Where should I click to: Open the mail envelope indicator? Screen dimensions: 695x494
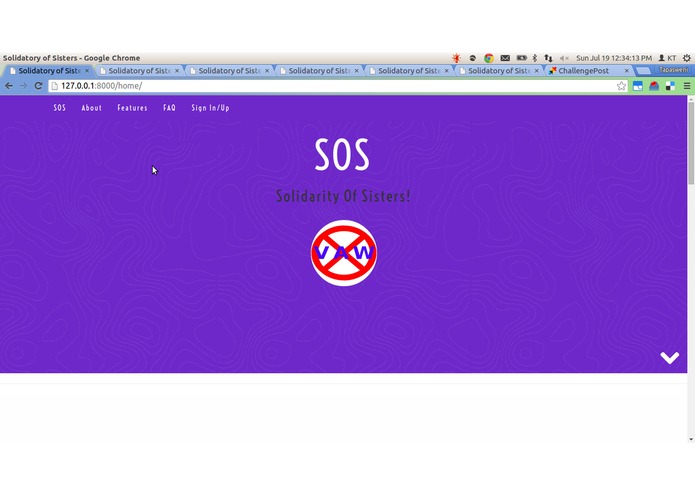(505, 58)
